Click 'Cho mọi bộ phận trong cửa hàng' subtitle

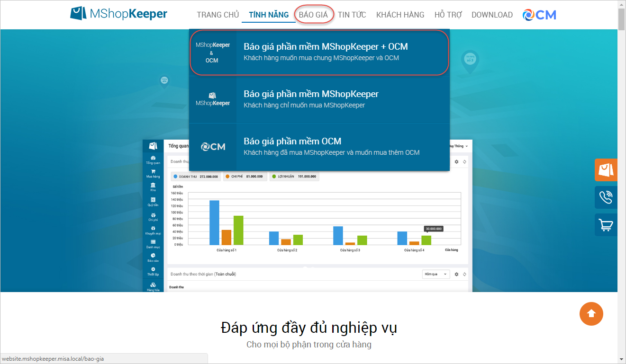pyautogui.click(x=309, y=345)
